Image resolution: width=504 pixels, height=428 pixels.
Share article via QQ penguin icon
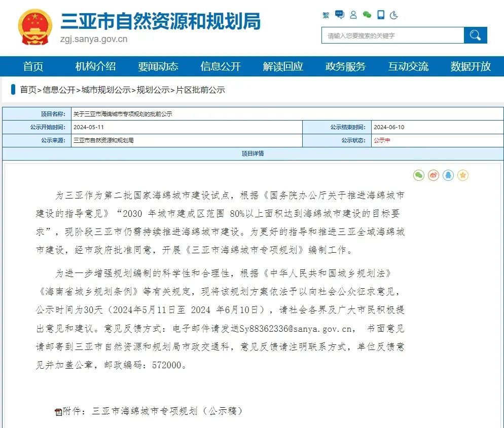pos(448,175)
